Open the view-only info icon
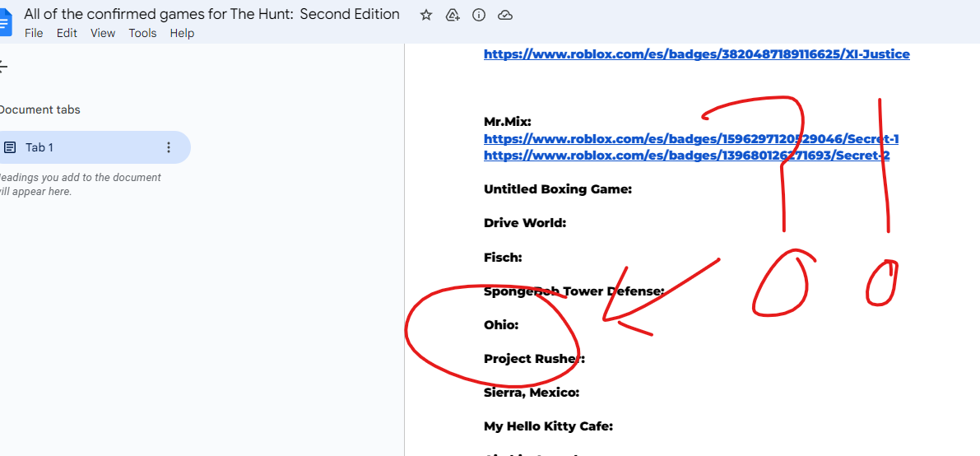Viewport: 980px width, 456px height. tap(479, 15)
